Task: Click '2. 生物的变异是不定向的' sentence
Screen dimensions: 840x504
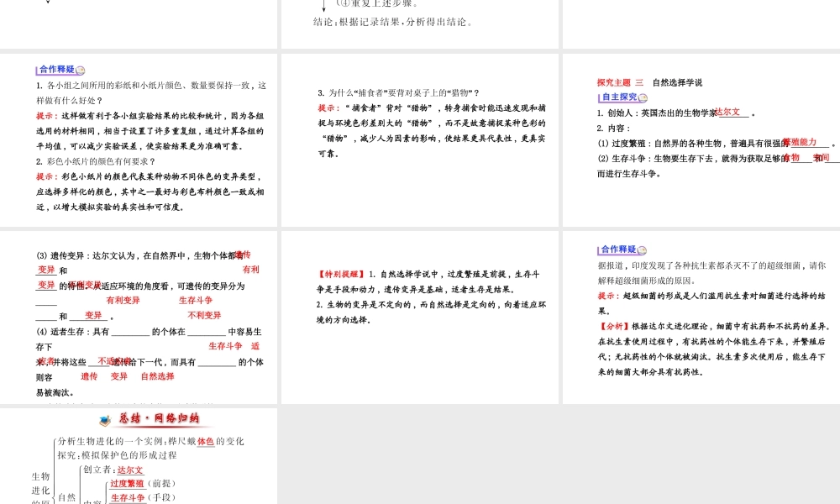Action: pos(431,312)
